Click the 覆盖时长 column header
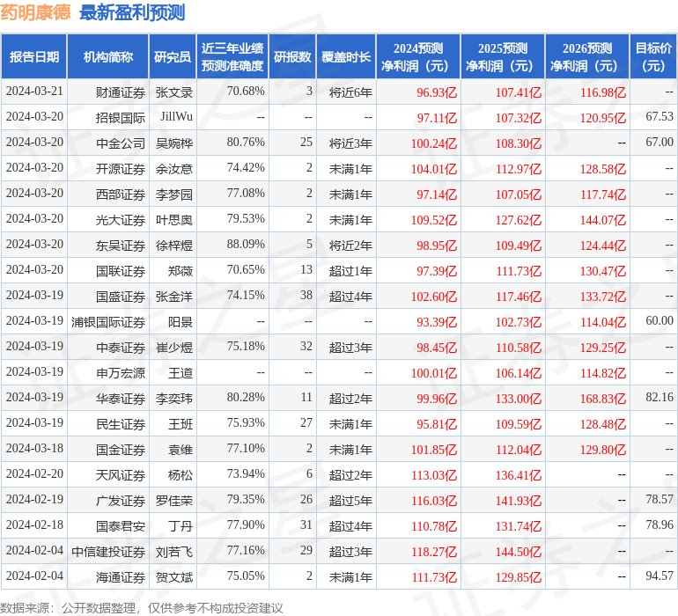678x616 pixels. click(x=346, y=56)
